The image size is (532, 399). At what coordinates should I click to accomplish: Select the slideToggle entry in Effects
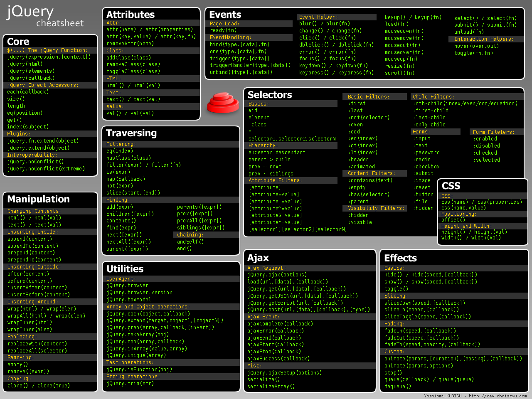(x=428, y=317)
